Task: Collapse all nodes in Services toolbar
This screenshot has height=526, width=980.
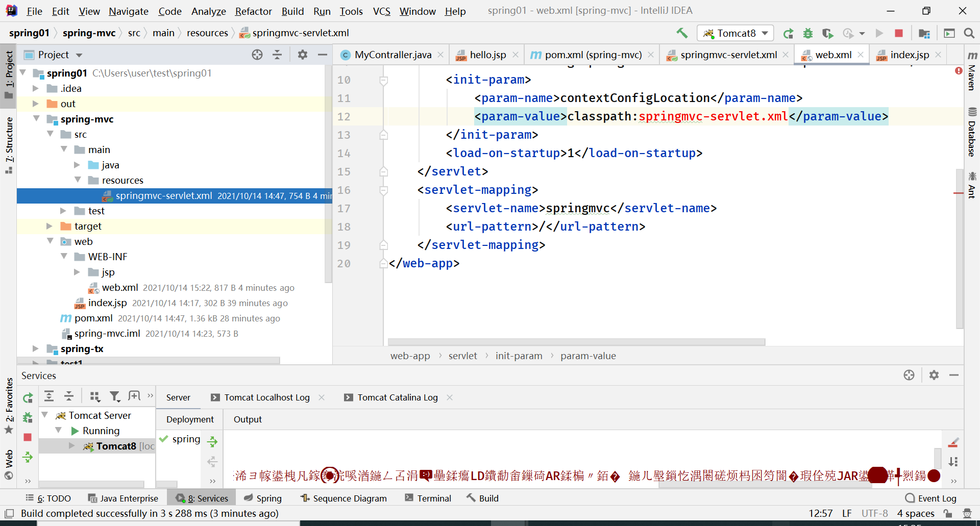Action: pos(69,396)
